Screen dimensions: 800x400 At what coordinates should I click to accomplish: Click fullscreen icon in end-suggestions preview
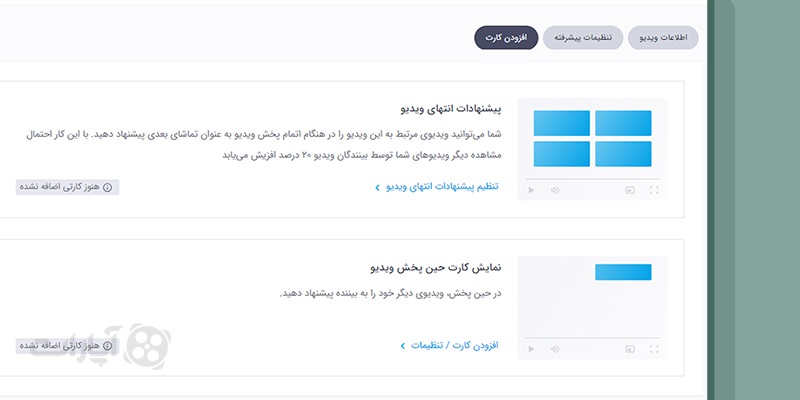(x=654, y=190)
